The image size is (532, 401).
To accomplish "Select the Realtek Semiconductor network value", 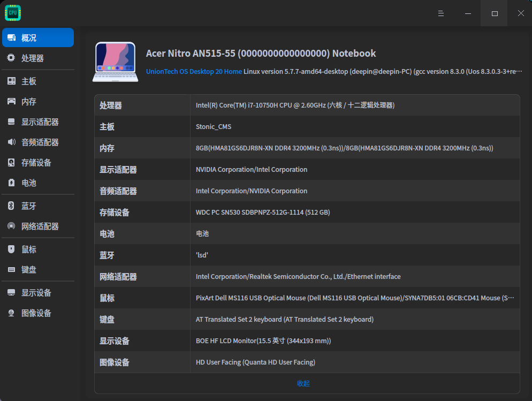I will coord(298,276).
